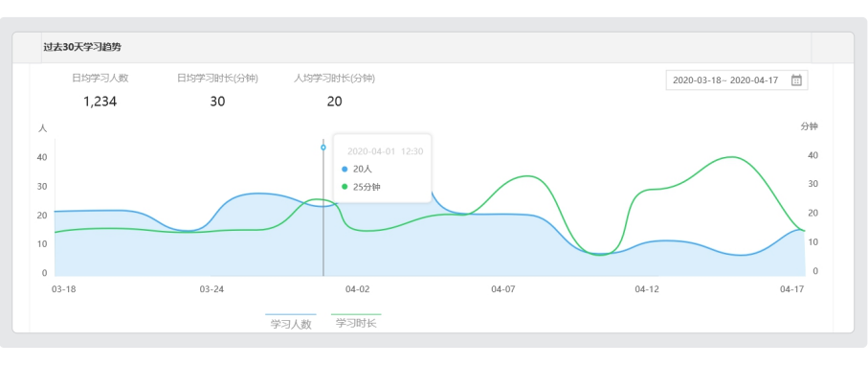The width and height of the screenshot is (868, 365).
Task: Select the 03-24 x-axis label
Action: (212, 289)
